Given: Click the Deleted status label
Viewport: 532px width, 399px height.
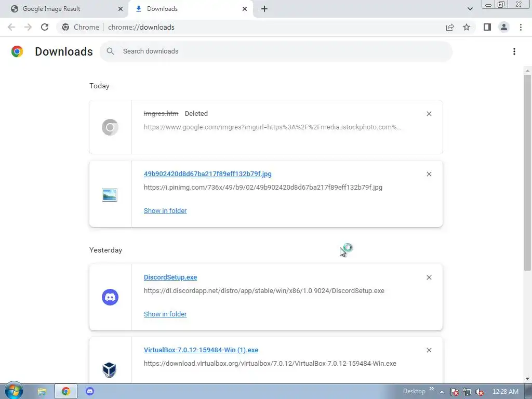Looking at the screenshot, I should pos(196,114).
